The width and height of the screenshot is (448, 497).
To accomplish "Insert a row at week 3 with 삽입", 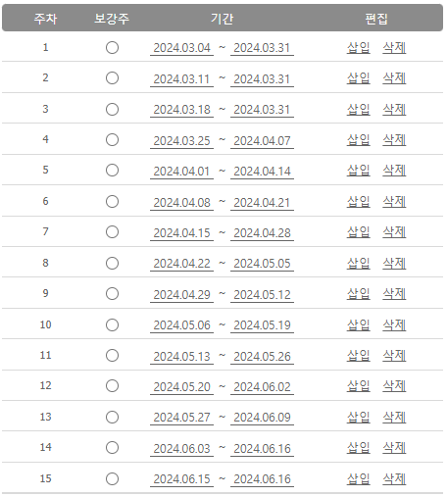I will [x=359, y=110].
